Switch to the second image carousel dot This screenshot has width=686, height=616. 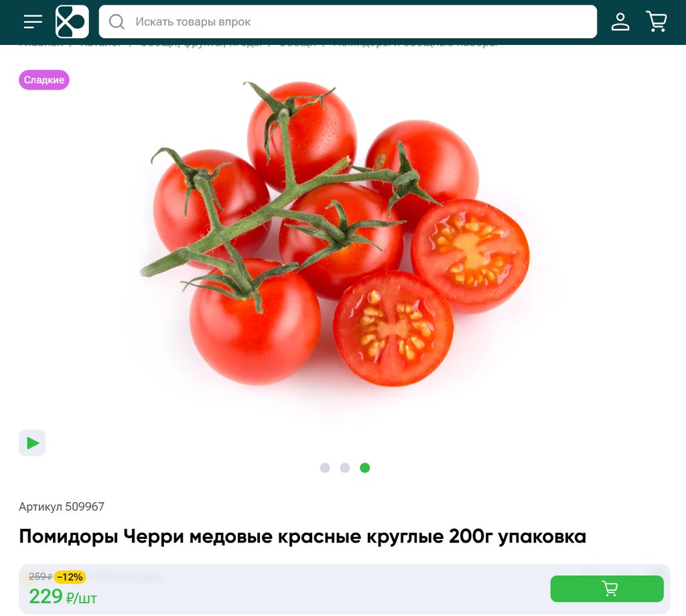click(x=345, y=468)
